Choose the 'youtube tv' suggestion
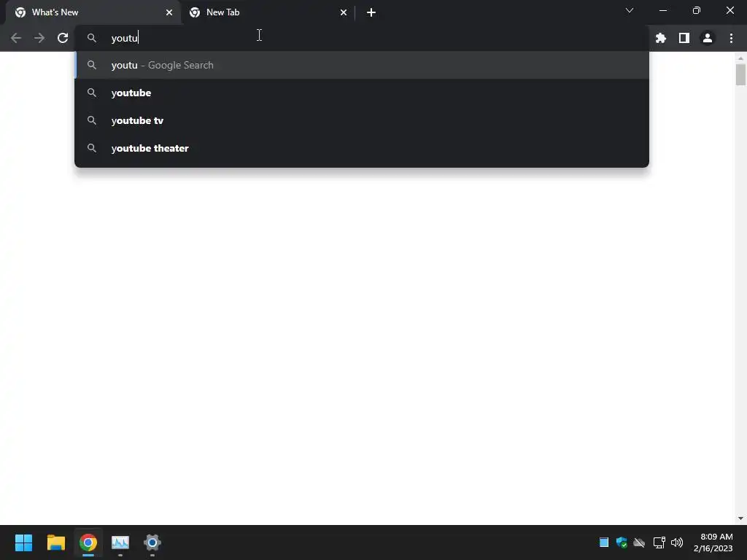The height and width of the screenshot is (560, 747). 362,120
